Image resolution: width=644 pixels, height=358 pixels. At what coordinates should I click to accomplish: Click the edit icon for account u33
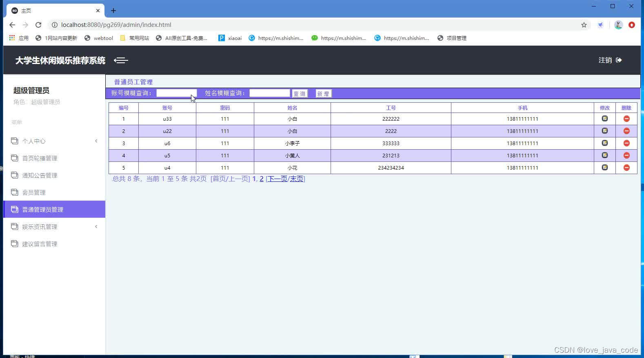605,119
